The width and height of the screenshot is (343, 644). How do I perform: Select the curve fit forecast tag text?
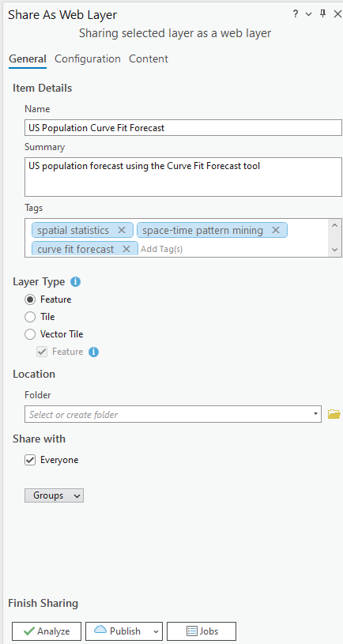pyautogui.click(x=76, y=250)
